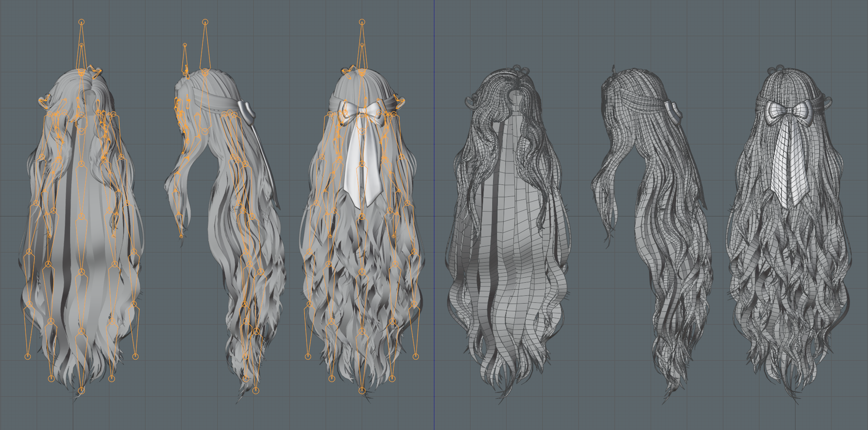Select the short top bone tip on side-view rig
This screenshot has width=868, height=430.
(185, 45)
